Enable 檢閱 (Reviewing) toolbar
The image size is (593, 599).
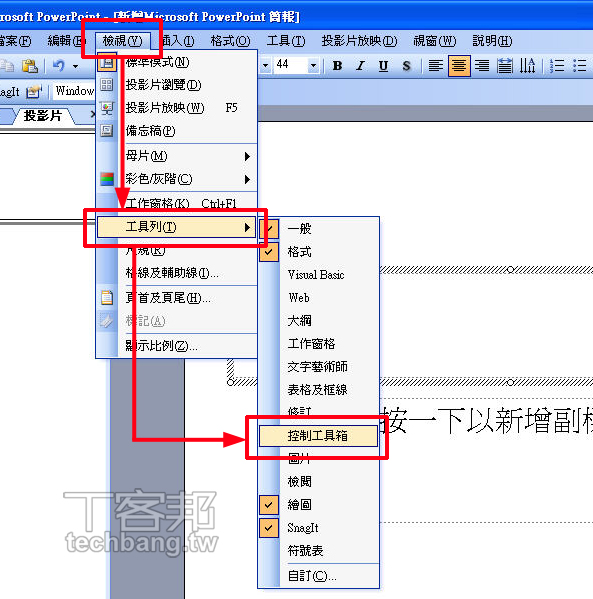[319, 481]
